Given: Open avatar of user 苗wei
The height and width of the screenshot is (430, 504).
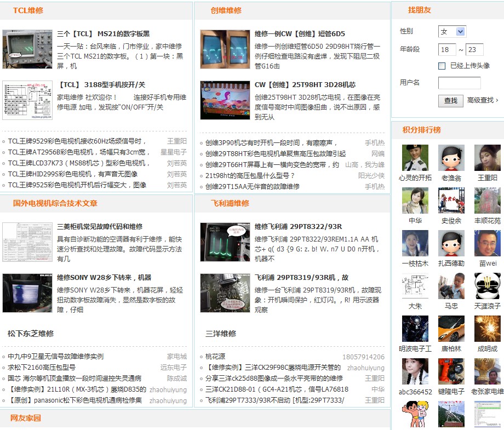Looking at the screenshot, I should click(x=487, y=243).
